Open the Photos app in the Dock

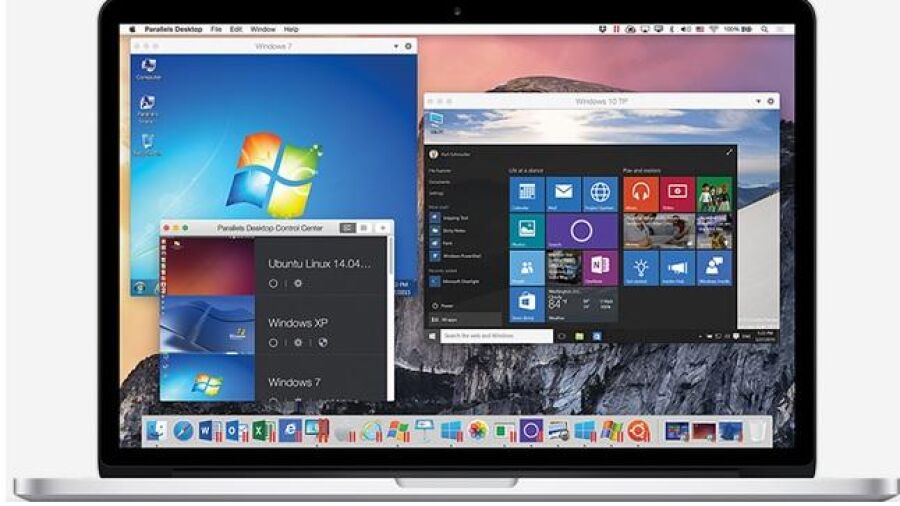coord(478,431)
